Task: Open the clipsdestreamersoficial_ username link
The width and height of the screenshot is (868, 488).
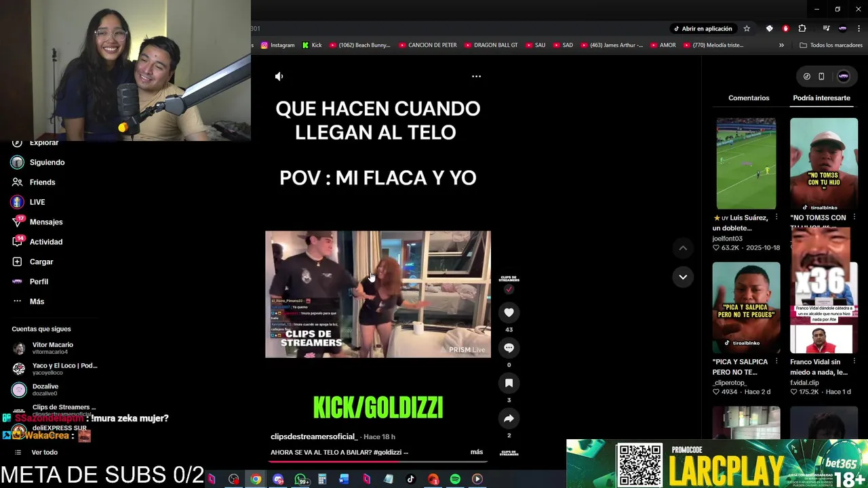Action: (313, 437)
